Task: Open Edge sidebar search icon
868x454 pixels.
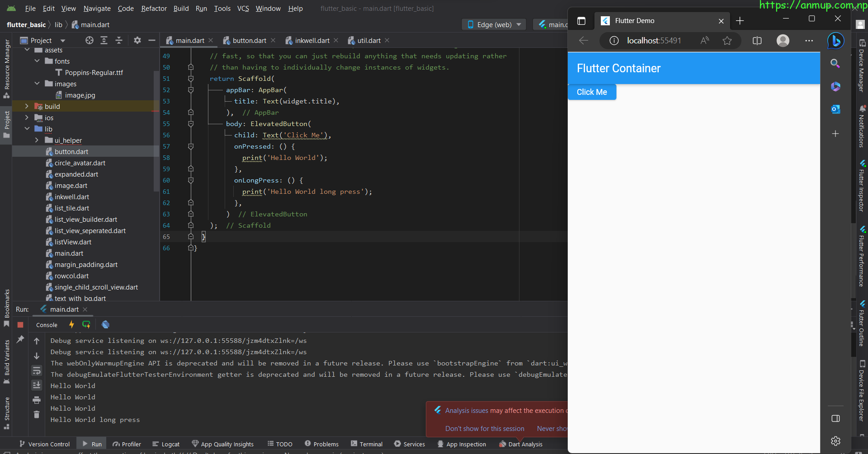Action: coord(835,64)
